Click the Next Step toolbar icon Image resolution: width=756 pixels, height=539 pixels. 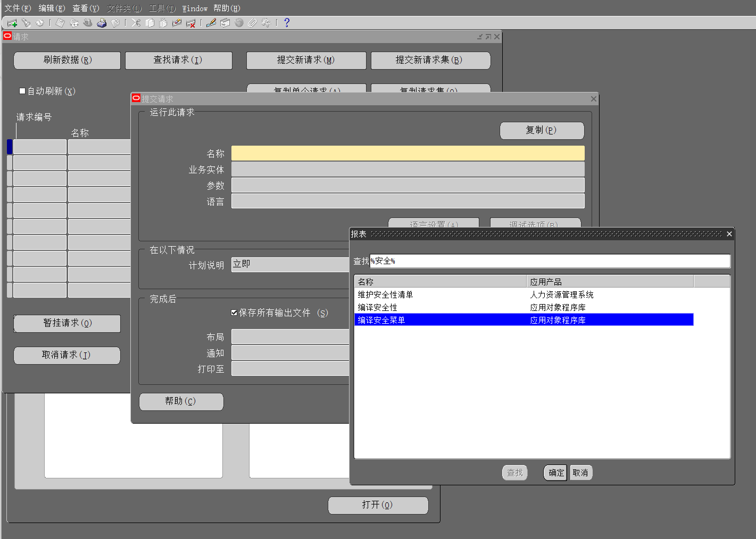(x=74, y=23)
